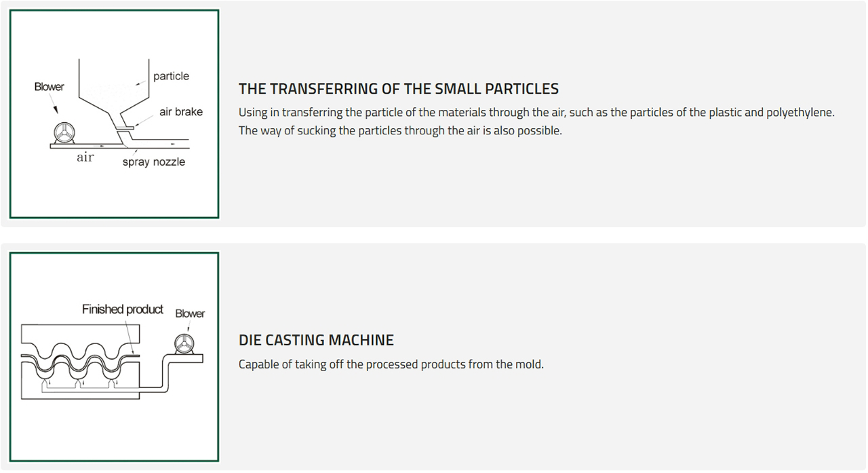This screenshot has width=868, height=473.
Task: Click the sentence about sucking particles through air
Action: [400, 130]
